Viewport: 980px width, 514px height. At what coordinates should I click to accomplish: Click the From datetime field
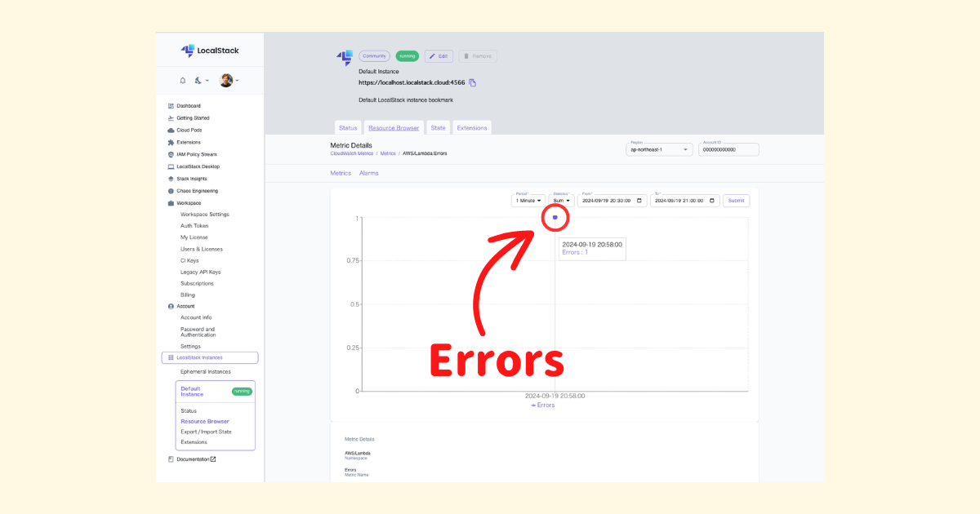coord(612,201)
